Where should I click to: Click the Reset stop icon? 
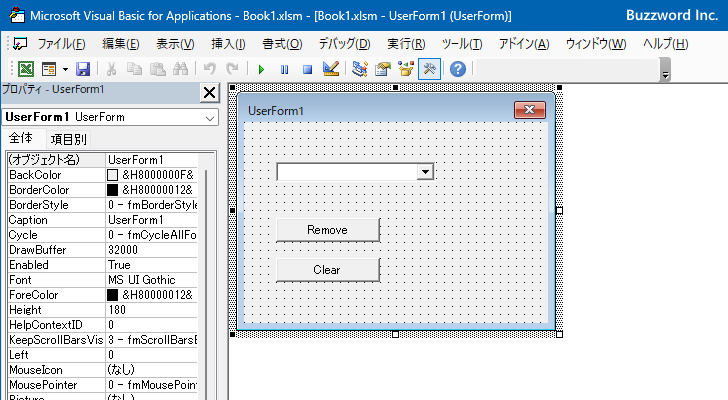click(307, 70)
